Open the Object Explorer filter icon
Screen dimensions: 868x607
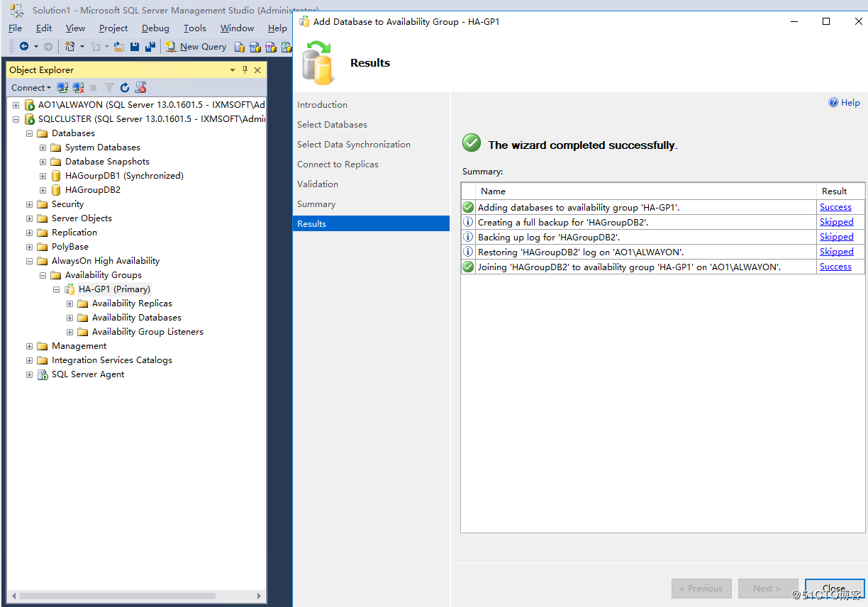108,87
